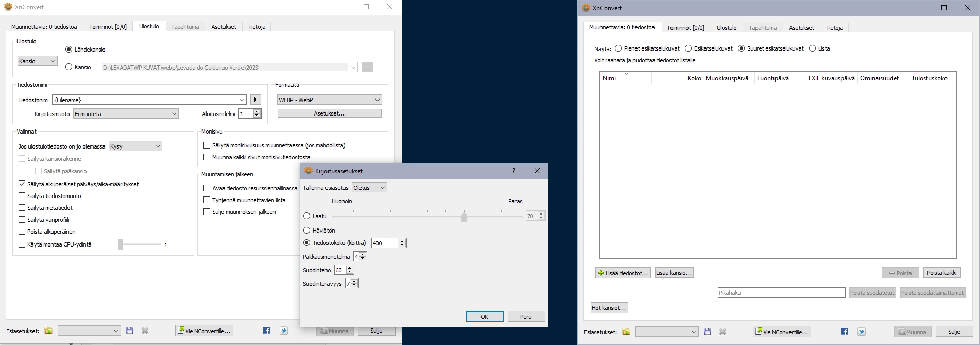Click the Pikahaku quick search field
The image size is (980, 345).
(x=781, y=293)
